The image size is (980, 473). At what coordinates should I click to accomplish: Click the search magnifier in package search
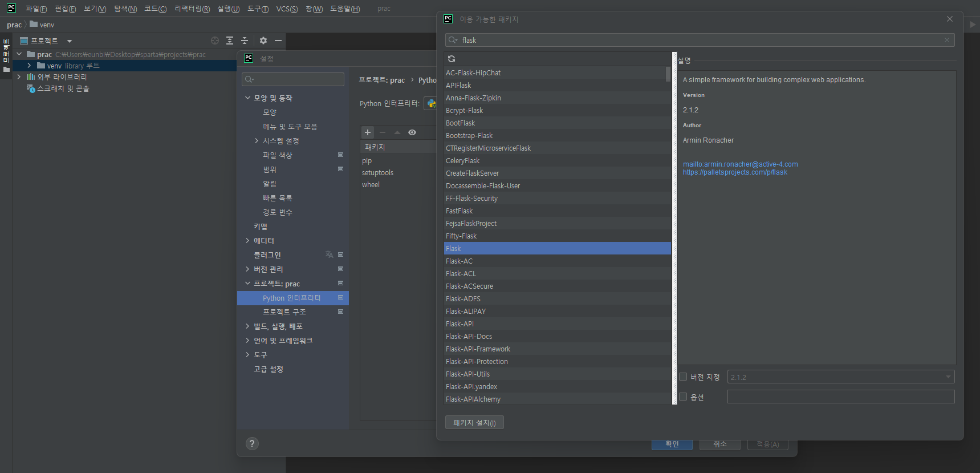(x=453, y=40)
